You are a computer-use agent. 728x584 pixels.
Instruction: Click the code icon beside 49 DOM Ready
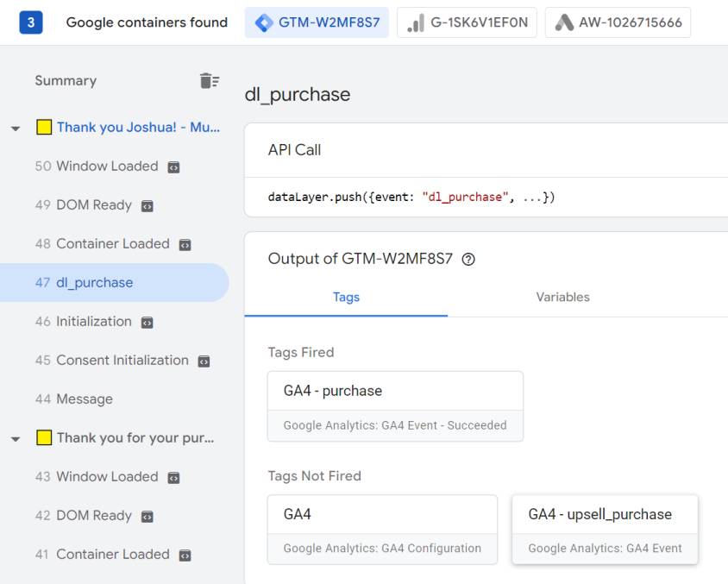tap(147, 205)
